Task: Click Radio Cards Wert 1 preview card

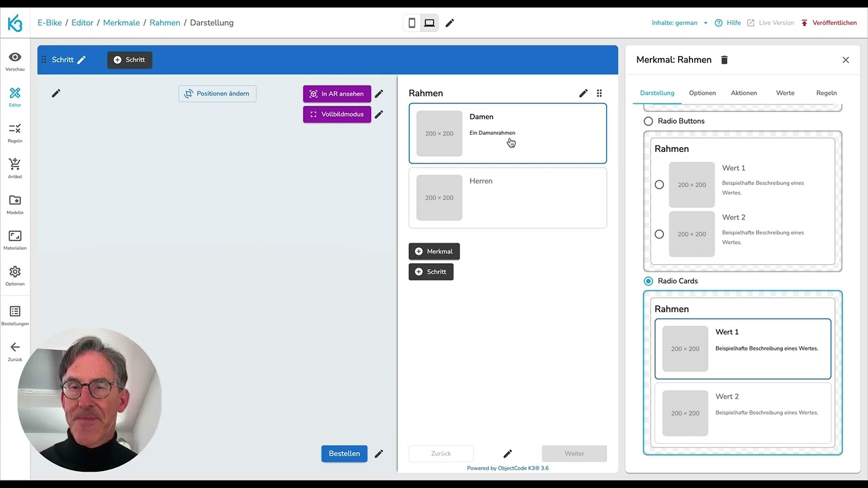Action: coord(743,349)
